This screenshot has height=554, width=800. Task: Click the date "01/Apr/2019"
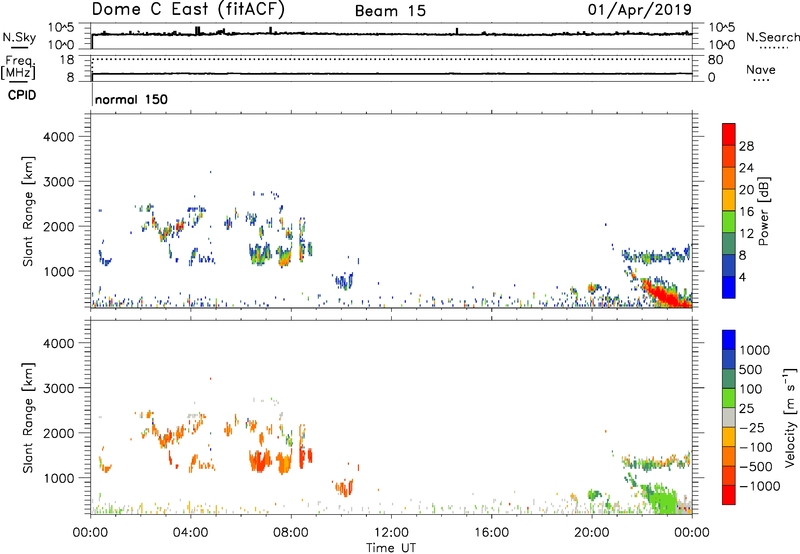(x=640, y=10)
